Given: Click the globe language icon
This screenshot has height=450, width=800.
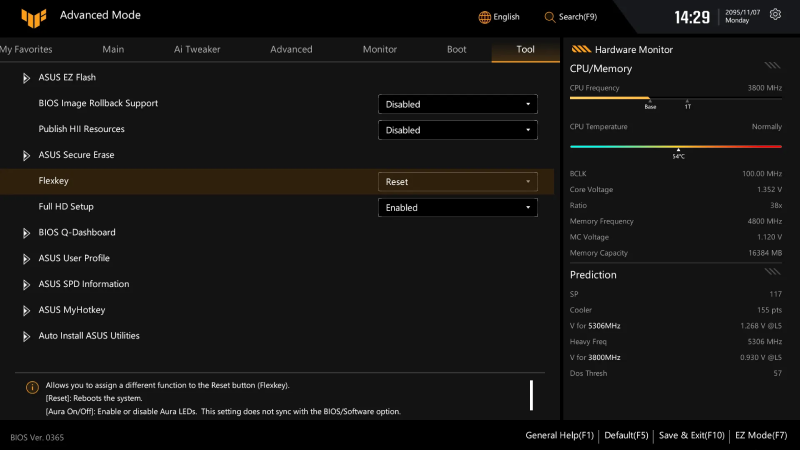Looking at the screenshot, I should (485, 17).
